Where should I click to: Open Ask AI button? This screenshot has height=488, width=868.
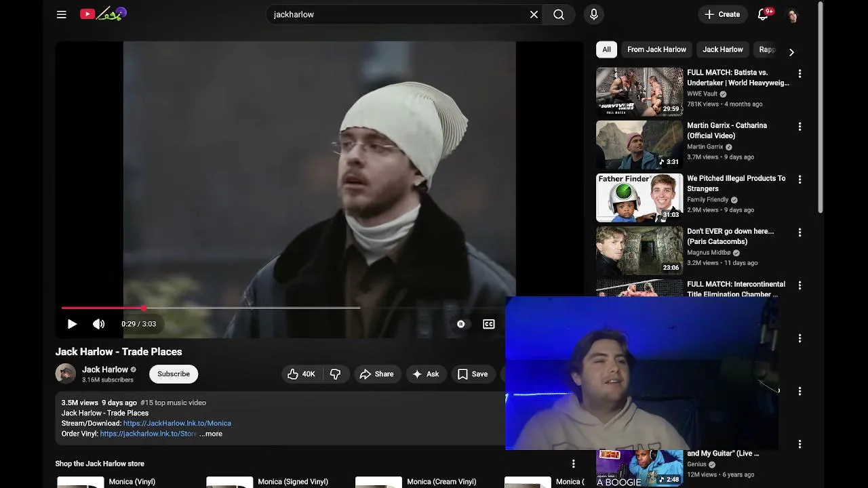pyautogui.click(x=426, y=374)
